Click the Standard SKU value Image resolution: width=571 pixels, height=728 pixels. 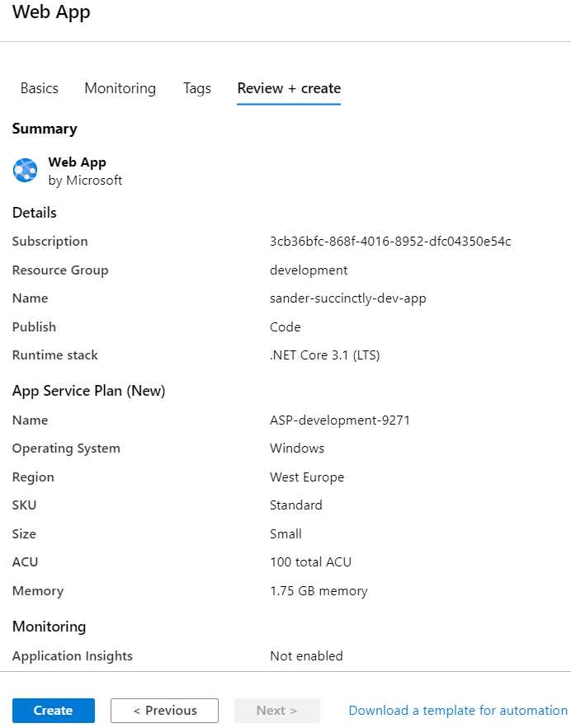(294, 505)
